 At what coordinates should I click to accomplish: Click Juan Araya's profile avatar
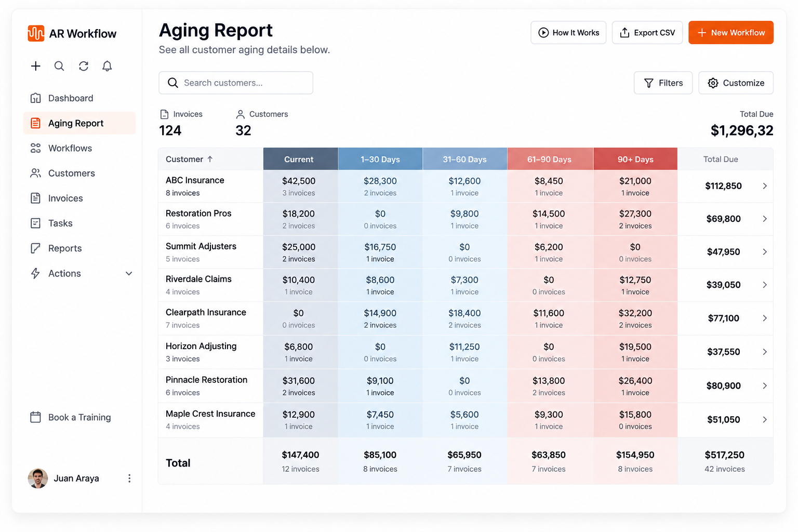(38, 478)
